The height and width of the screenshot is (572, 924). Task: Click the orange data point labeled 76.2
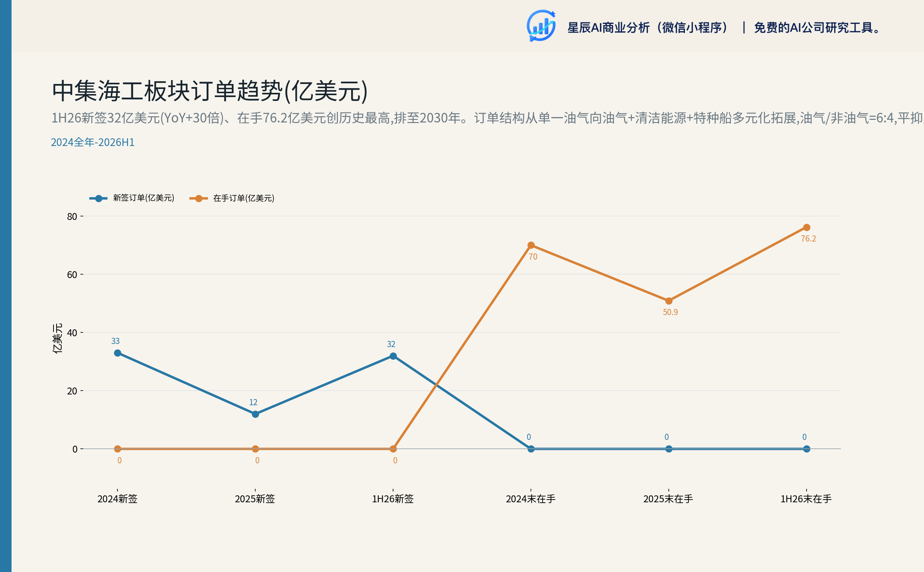pos(807,227)
